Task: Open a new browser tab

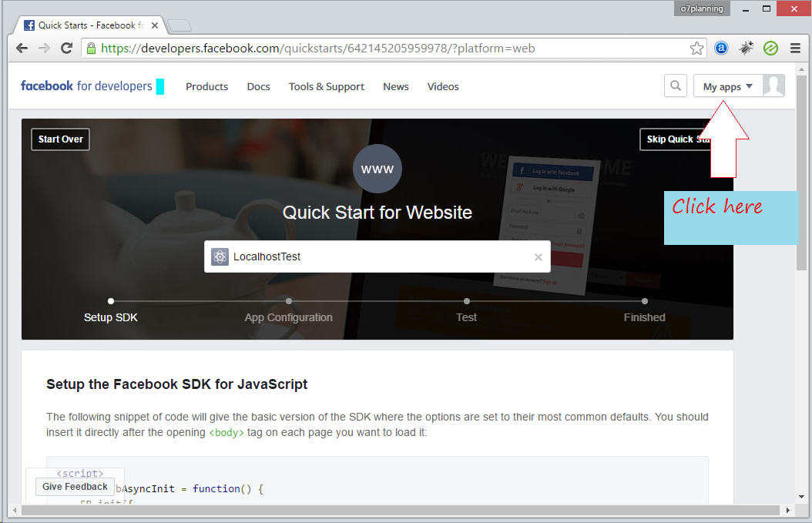Action: [x=180, y=25]
